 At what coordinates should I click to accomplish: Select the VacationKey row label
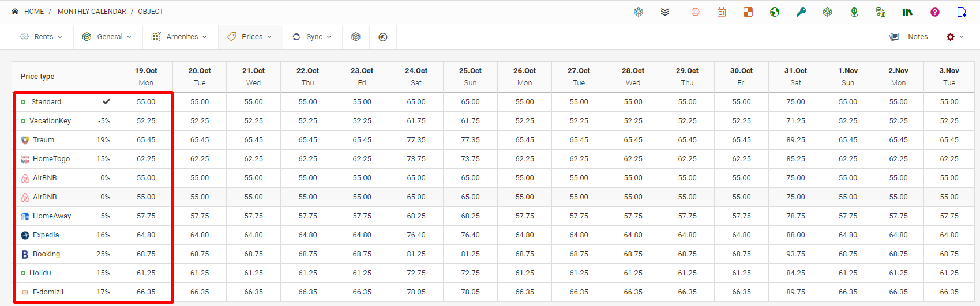pyautogui.click(x=50, y=121)
